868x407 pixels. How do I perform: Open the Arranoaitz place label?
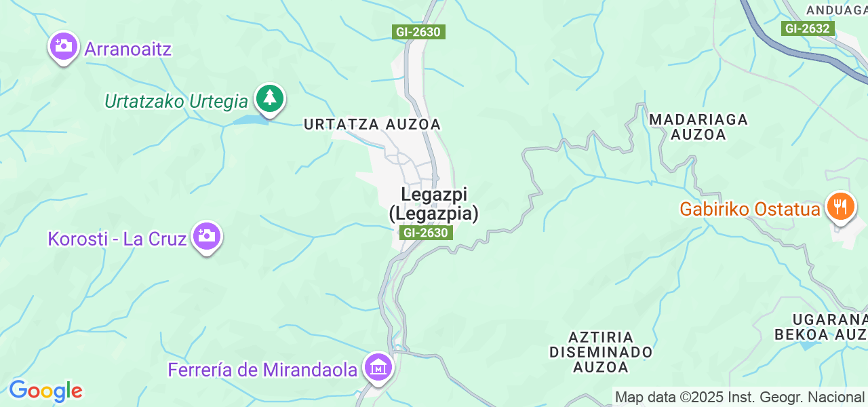coord(128,49)
